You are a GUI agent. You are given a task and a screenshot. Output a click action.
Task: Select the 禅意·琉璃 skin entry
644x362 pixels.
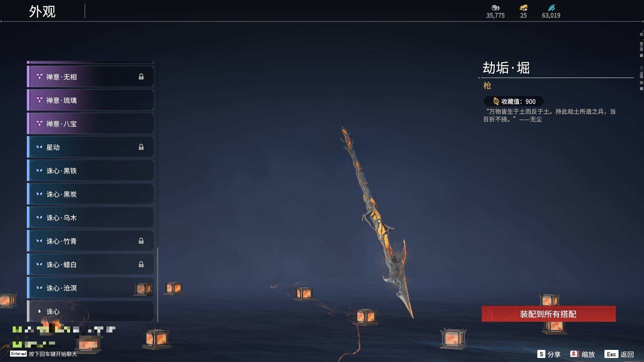click(91, 100)
